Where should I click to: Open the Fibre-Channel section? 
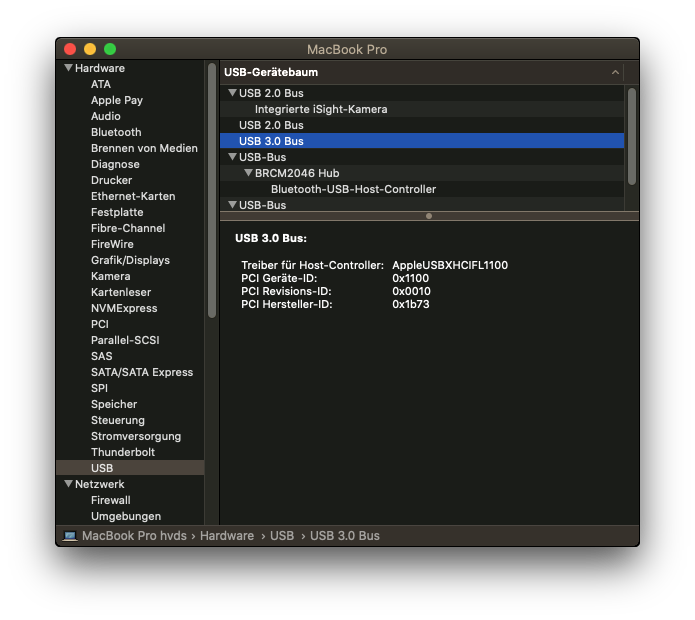[128, 228]
